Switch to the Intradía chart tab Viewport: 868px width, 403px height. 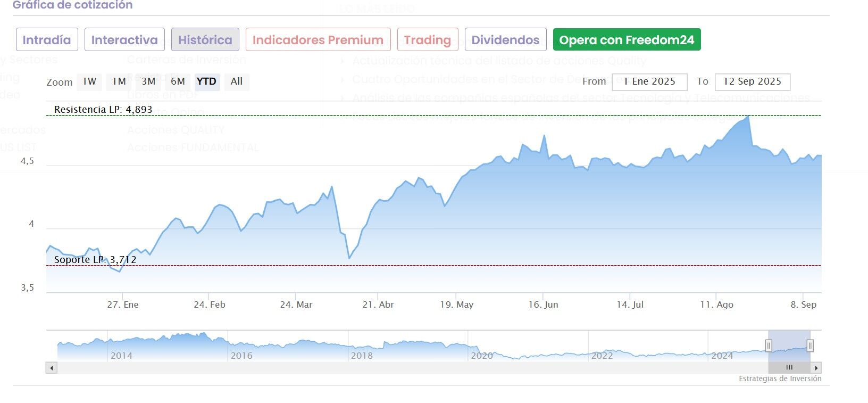[x=47, y=40]
